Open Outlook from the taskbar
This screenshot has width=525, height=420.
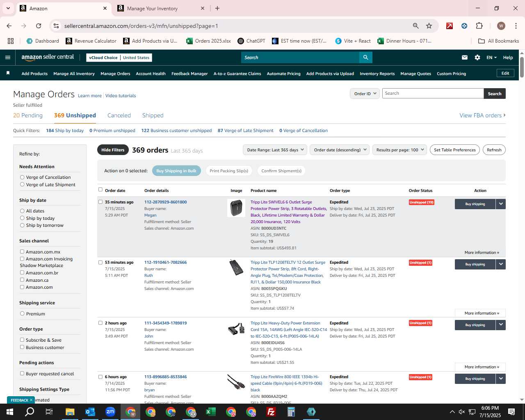click(90, 412)
